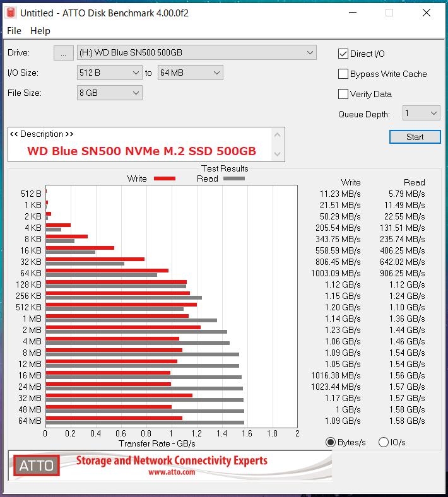
Task: Click the Storage and Network Connectivity Experts banner
Action: pos(172,460)
